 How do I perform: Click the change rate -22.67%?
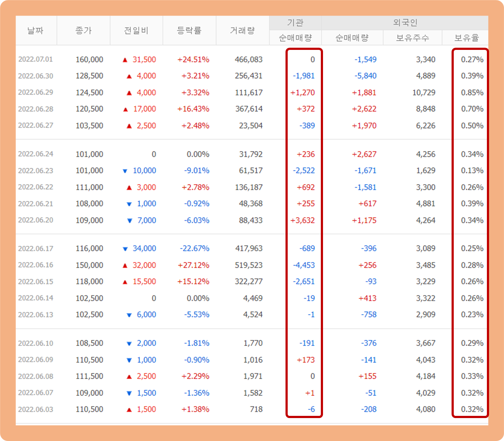coord(194,248)
